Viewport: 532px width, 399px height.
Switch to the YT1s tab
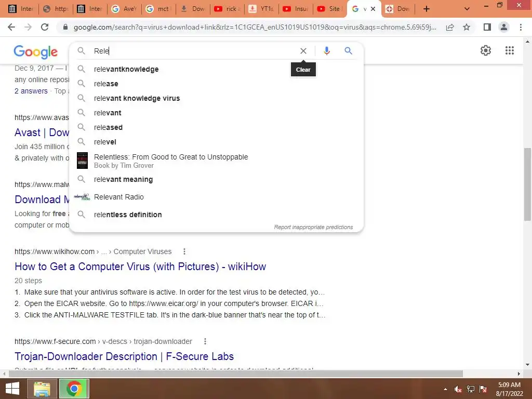[261, 9]
